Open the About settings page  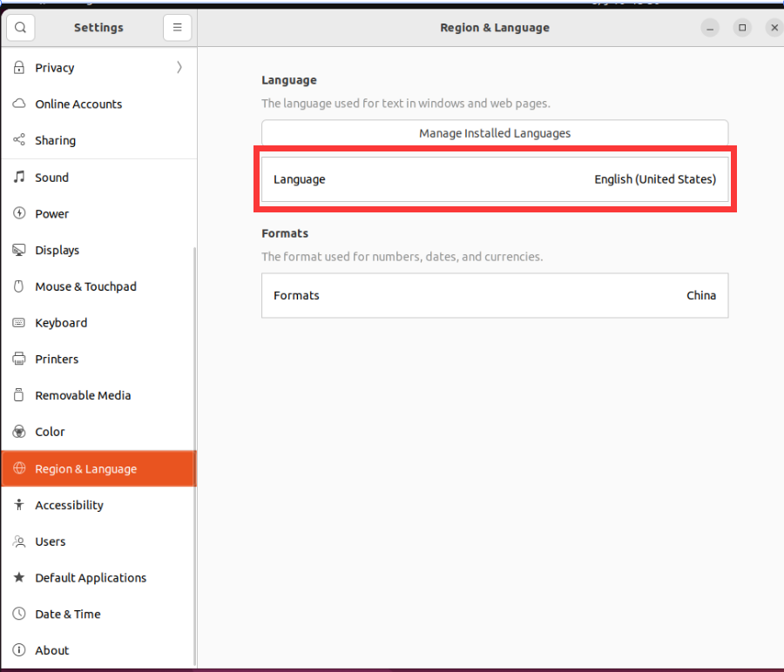click(x=52, y=651)
